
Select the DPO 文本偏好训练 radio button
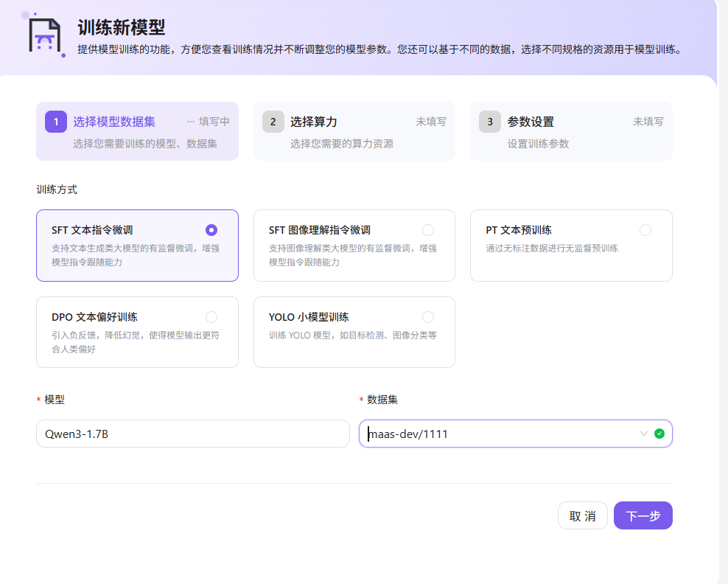[x=211, y=316]
